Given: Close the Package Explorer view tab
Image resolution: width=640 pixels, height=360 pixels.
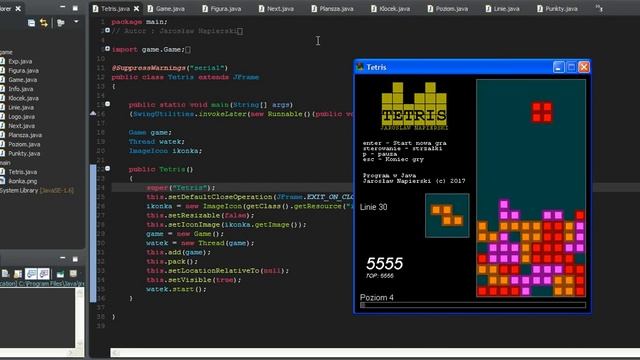Looking at the screenshot, I should [18, 8].
